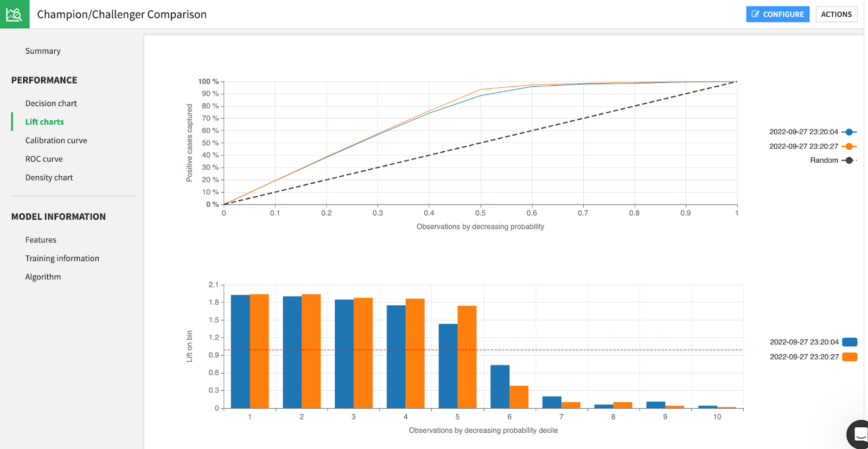Click the orange bar in decile 5
The width and height of the screenshot is (868, 449).
(x=467, y=357)
